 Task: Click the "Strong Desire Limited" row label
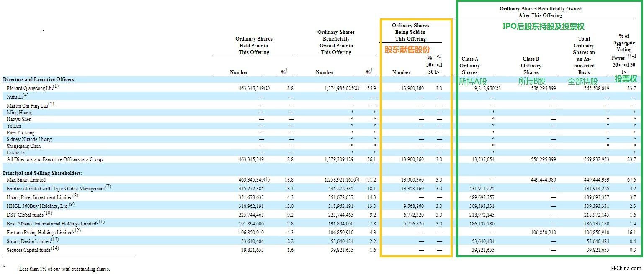coord(29,241)
